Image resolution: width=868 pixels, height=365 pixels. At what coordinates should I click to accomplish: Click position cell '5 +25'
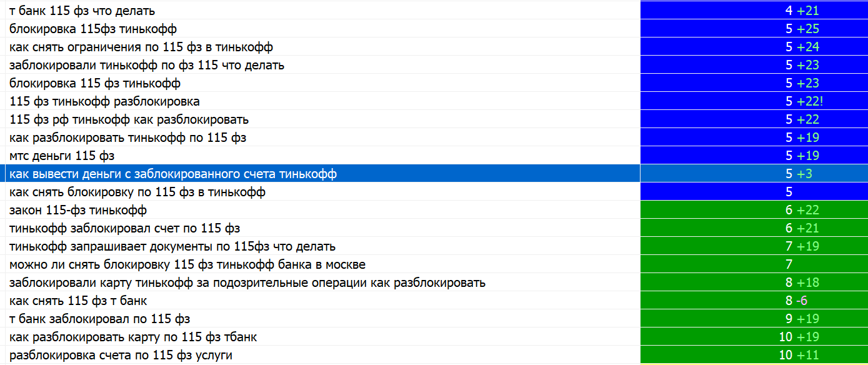[754, 29]
